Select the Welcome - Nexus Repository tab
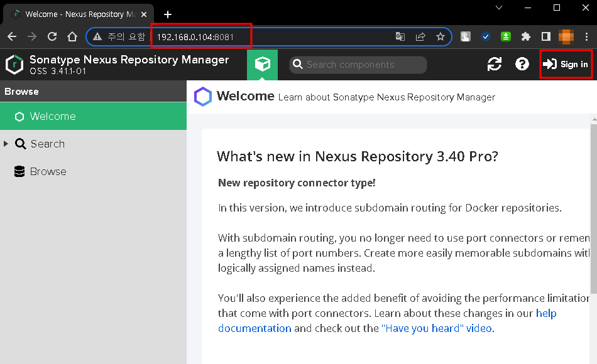Image resolution: width=597 pixels, height=364 pixels. (x=78, y=14)
